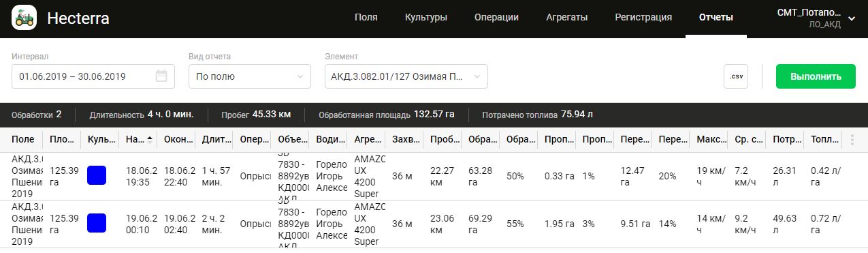Screen dimensions: 868x253
Task: Open the column options three-dots icon
Action: 852,140
